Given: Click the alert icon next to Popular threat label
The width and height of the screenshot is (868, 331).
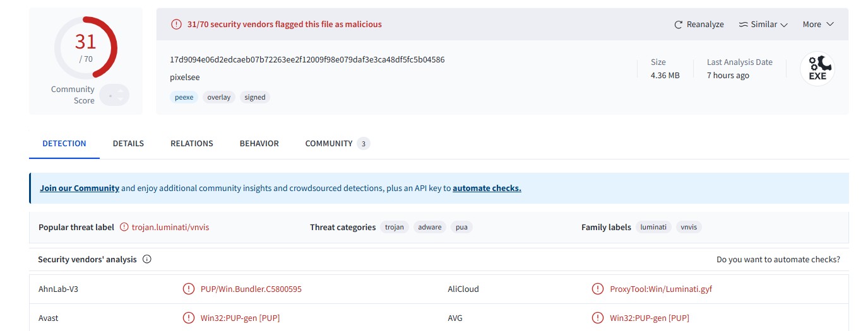Looking at the screenshot, I should [x=124, y=227].
